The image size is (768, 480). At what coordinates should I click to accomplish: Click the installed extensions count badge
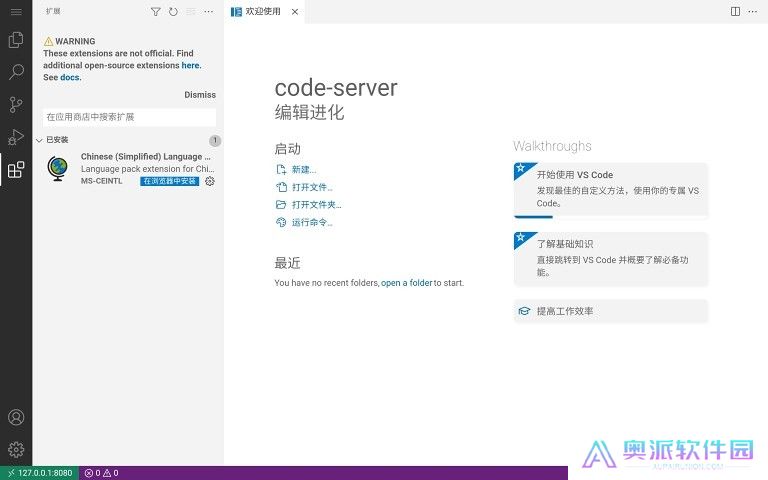click(215, 141)
